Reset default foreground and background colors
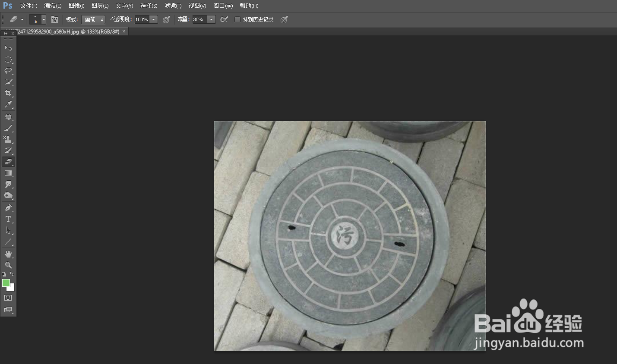Screen dimensions: 617x364 4,274
